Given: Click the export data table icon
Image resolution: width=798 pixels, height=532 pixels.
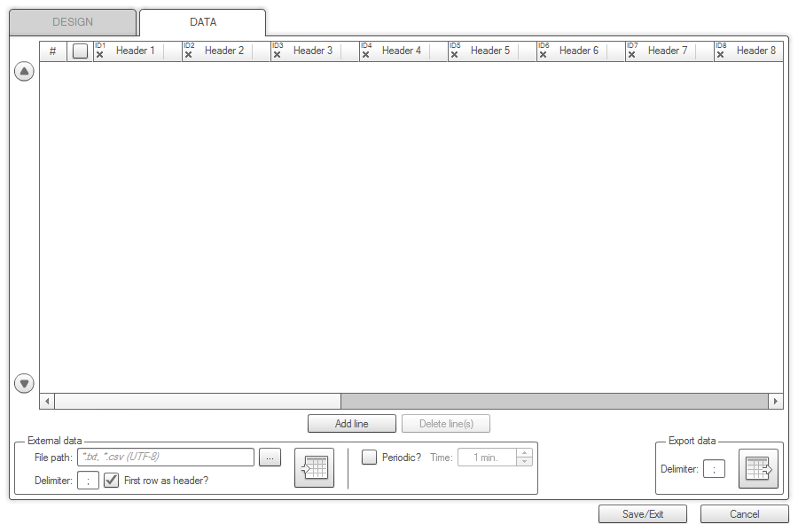Looking at the screenshot, I should tap(758, 468).
